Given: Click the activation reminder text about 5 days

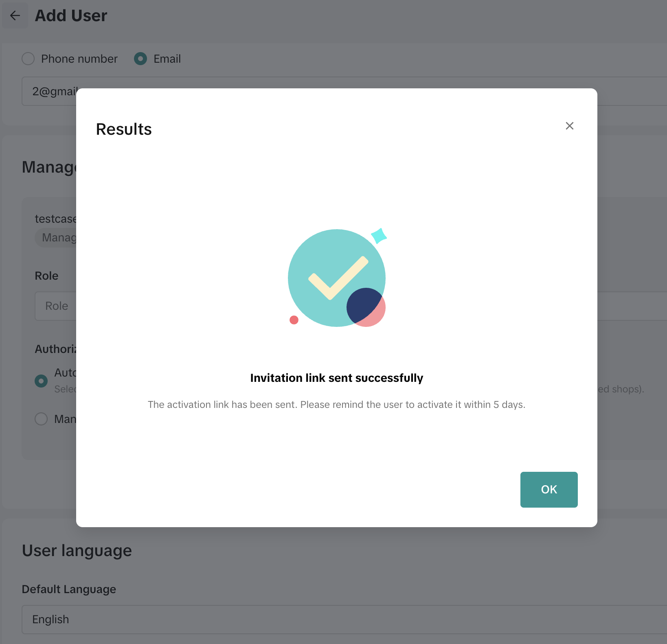Looking at the screenshot, I should tap(336, 405).
